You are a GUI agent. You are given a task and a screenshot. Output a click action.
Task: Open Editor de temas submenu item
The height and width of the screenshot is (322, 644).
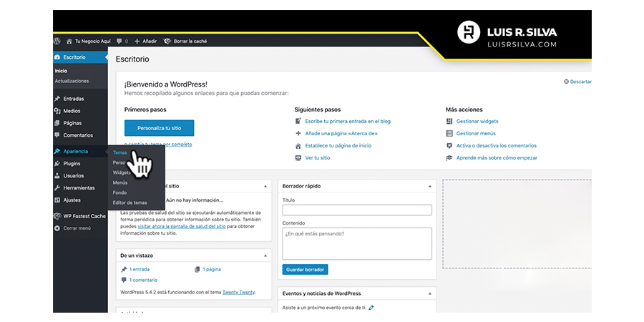click(x=130, y=203)
